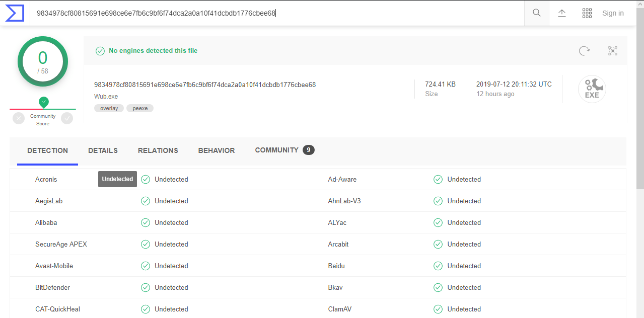
Task: Click the Arcabit engine name
Action: 338,244
